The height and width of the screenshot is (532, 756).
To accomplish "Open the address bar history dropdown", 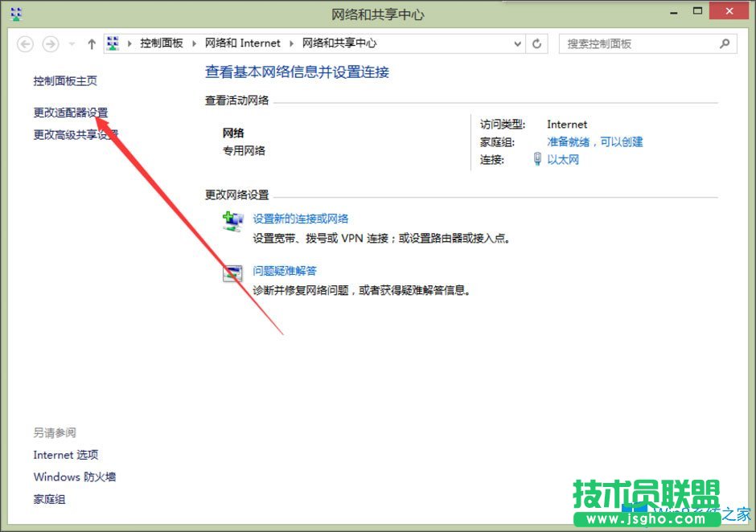I will click(x=519, y=44).
